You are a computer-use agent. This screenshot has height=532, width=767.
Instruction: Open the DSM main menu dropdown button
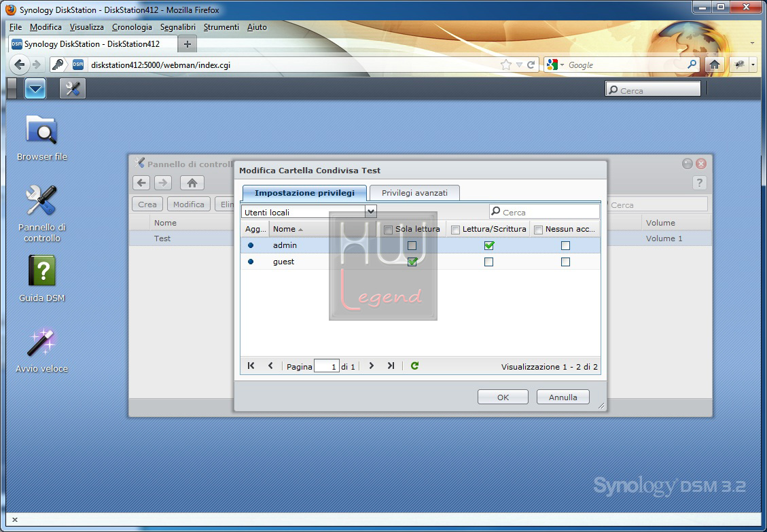(35, 88)
